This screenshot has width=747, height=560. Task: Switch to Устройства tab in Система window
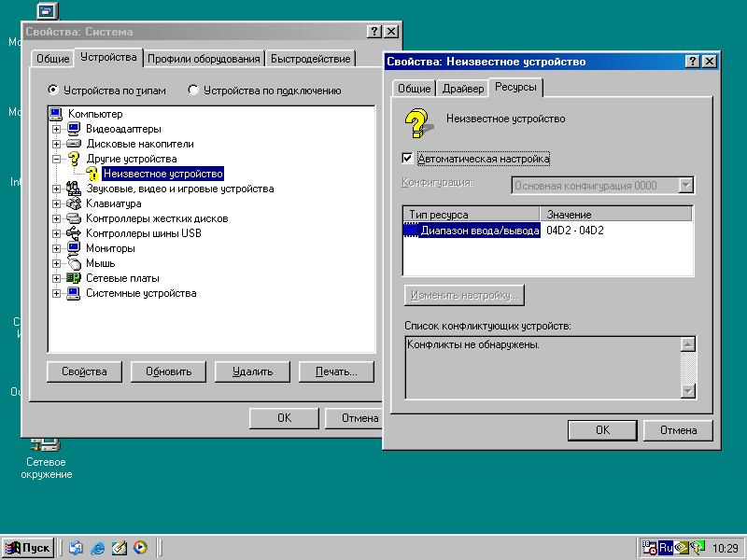click(108, 58)
